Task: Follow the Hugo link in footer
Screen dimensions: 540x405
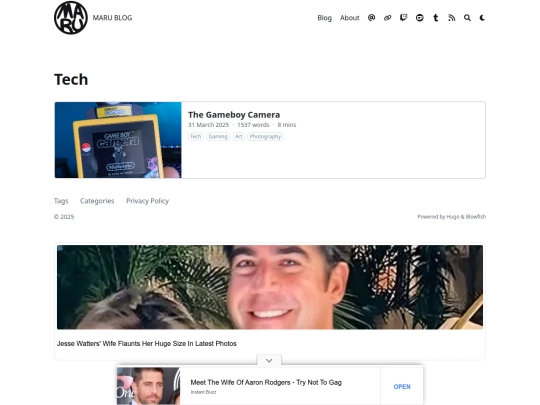Action: (453, 217)
